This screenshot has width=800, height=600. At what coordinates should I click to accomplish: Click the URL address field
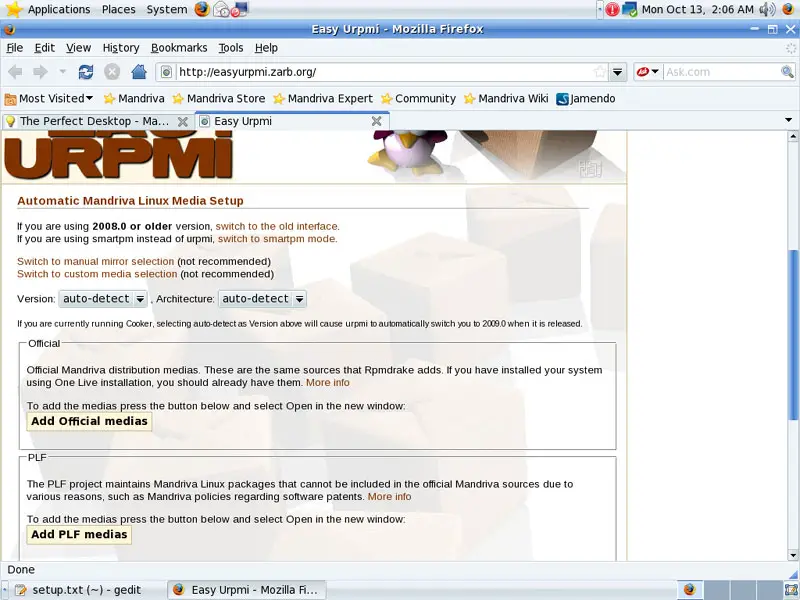384,72
